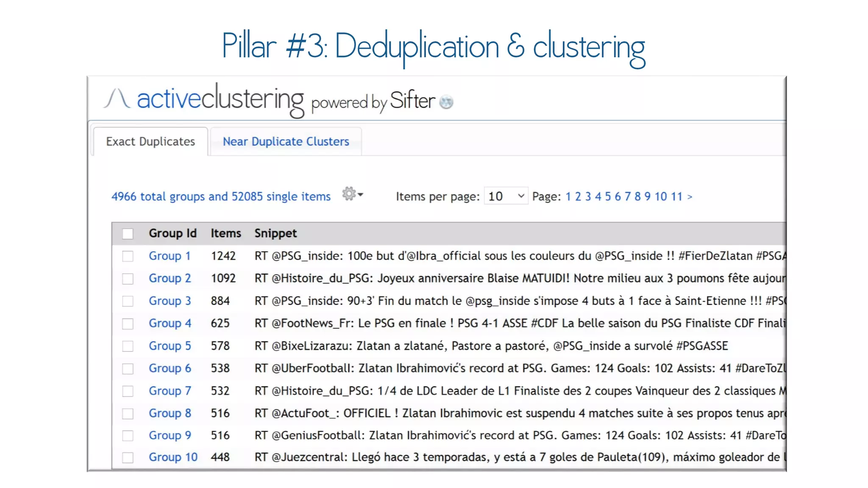Check the Group 4 row checkbox
Image resolution: width=868 pixels, height=488 pixels.
coord(128,324)
